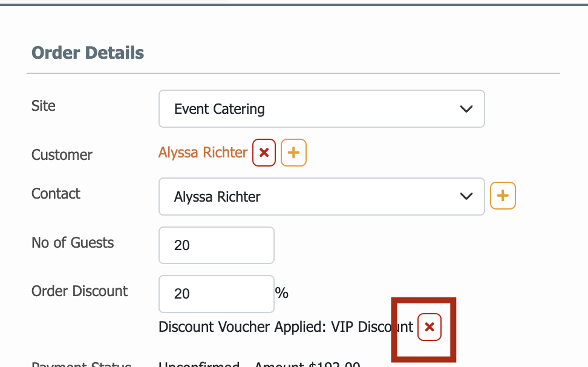Add a new contact with plus icon
Image resolution: width=588 pixels, height=367 pixels.
[x=503, y=196]
